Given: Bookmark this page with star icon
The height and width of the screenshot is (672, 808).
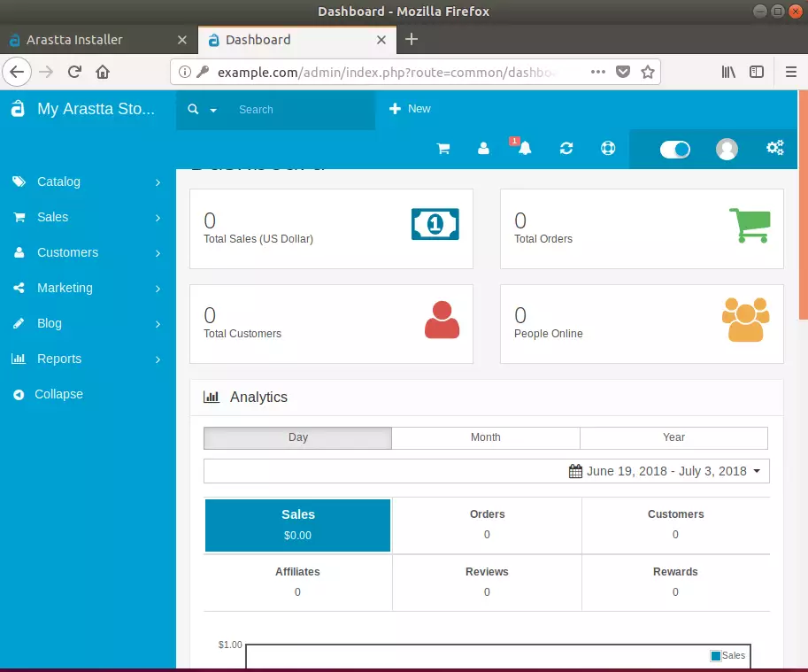Looking at the screenshot, I should pos(648,72).
